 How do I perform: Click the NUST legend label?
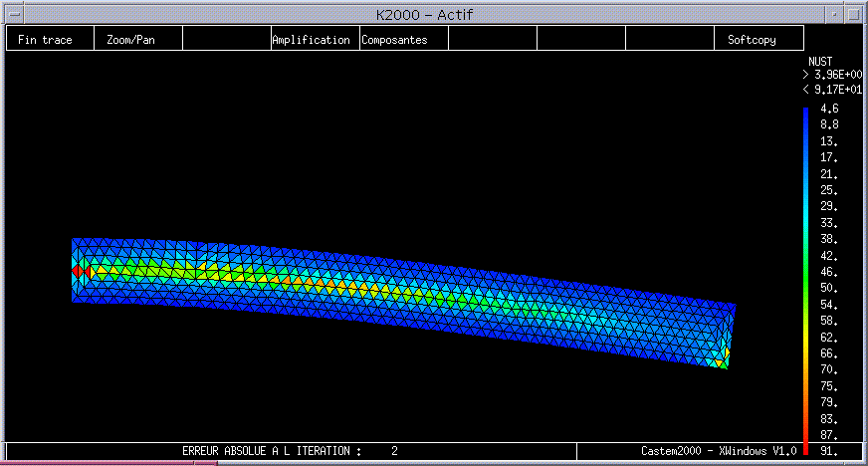820,62
